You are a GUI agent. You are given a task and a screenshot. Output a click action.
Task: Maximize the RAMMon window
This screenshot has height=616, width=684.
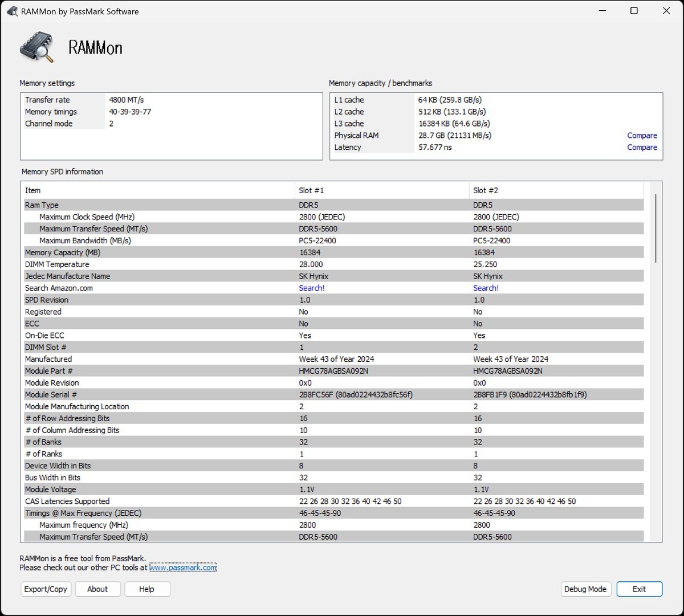[x=634, y=11]
